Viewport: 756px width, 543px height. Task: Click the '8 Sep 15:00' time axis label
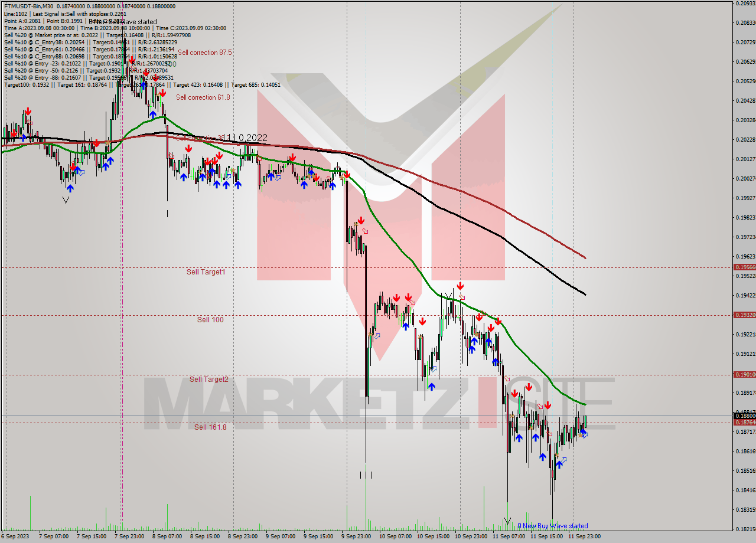pos(205,537)
